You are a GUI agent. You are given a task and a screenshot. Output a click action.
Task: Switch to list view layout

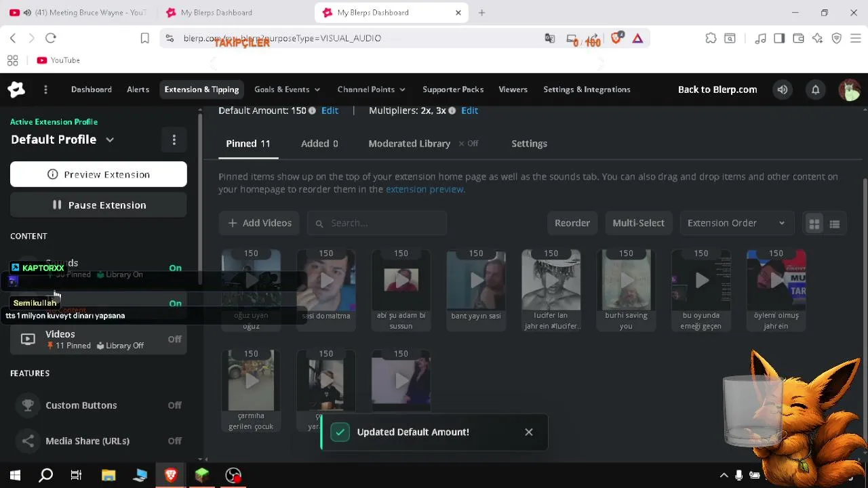click(835, 224)
